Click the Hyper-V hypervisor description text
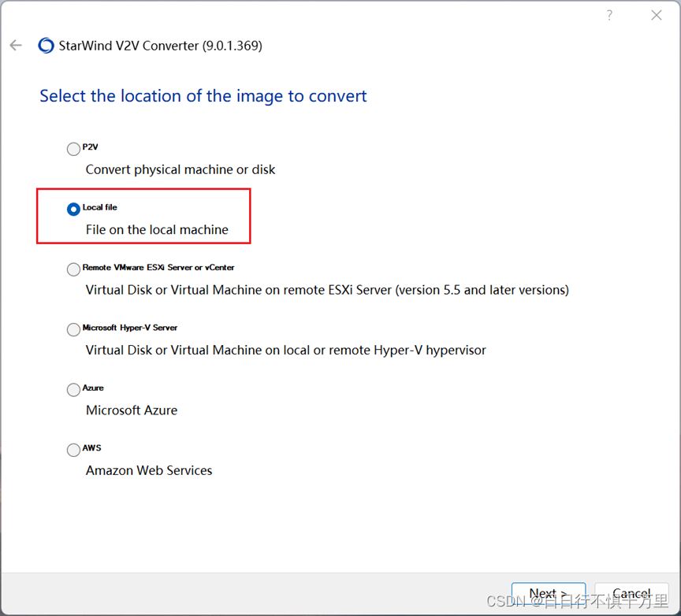The image size is (681, 616). coord(285,350)
